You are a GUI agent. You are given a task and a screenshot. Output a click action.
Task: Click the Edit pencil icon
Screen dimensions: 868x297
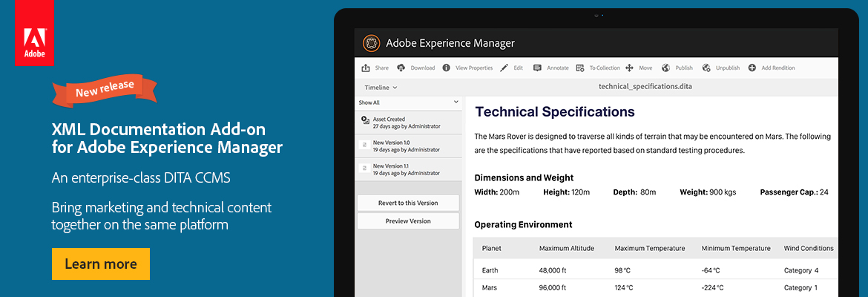click(504, 68)
